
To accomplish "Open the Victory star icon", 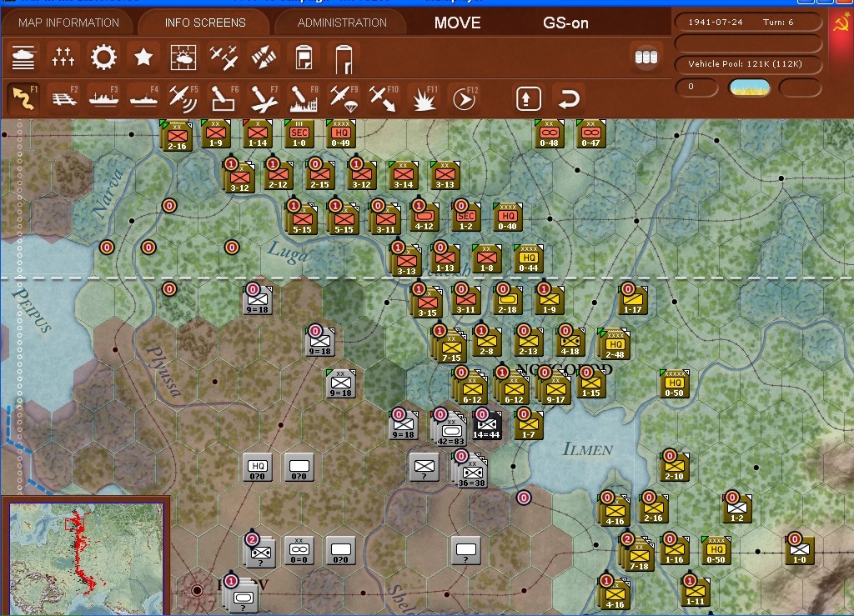I will click(143, 58).
